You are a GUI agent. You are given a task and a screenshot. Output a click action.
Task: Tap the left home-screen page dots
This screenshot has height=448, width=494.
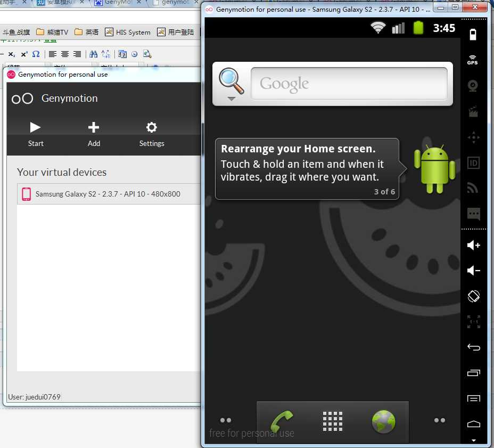click(226, 420)
